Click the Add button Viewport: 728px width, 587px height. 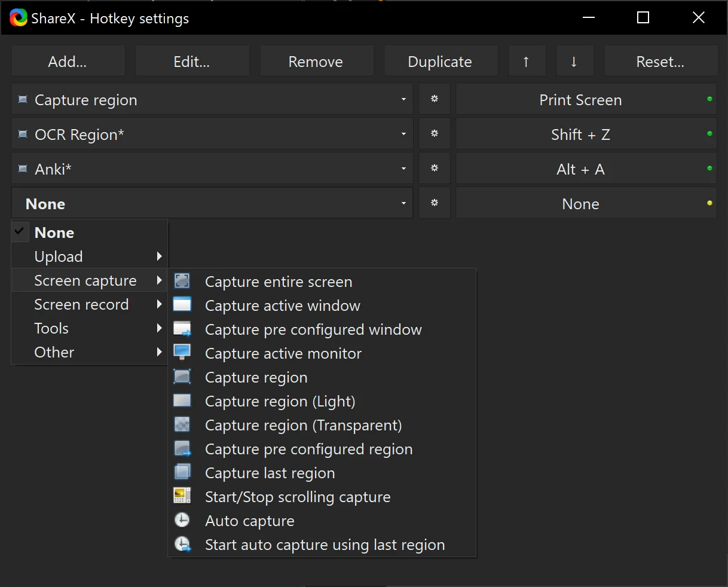[68, 60]
